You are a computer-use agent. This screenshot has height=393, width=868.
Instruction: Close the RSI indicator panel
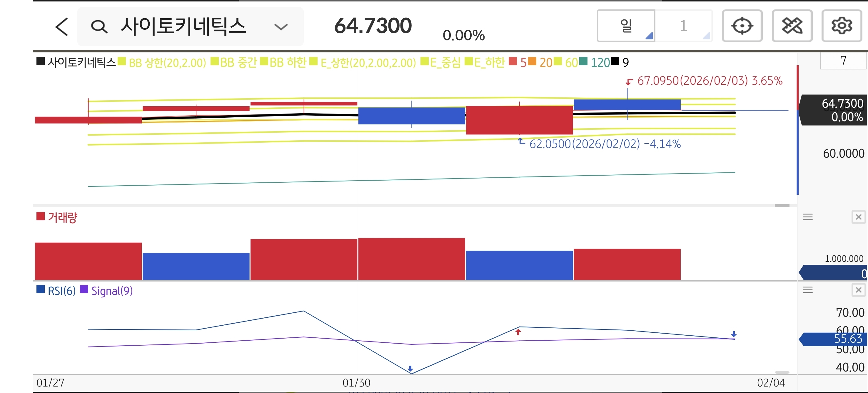(x=858, y=290)
